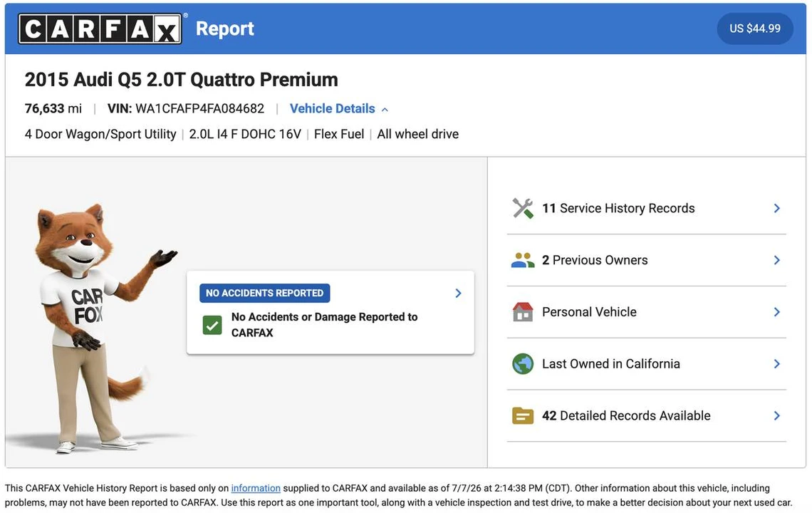Expand Detailed Records Available arrow
Viewport: 812px width, 513px height.
[777, 415]
